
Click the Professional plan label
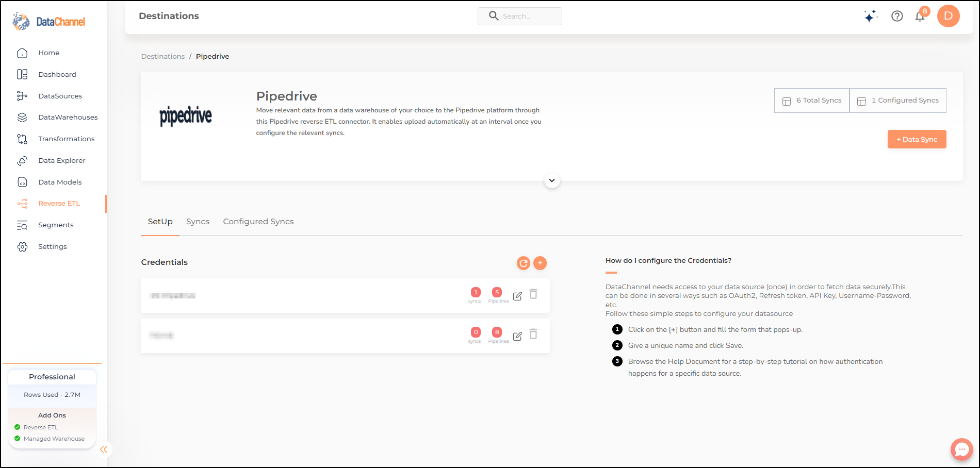52,377
